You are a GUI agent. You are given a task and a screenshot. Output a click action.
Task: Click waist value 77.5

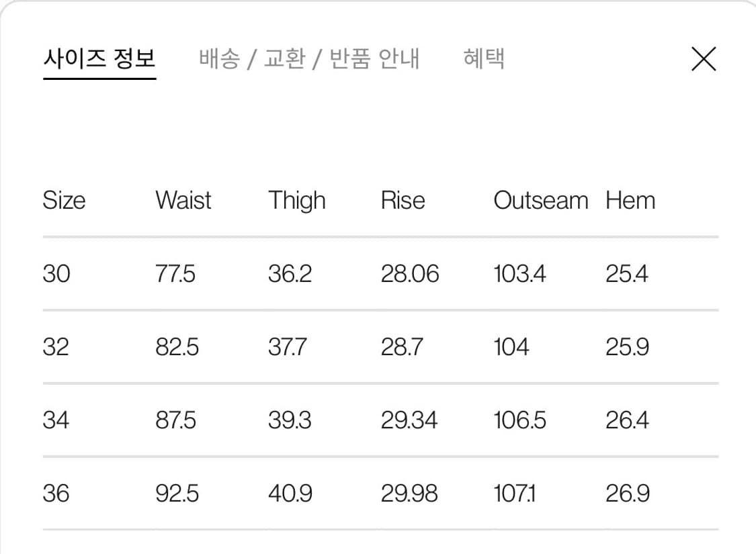175,274
